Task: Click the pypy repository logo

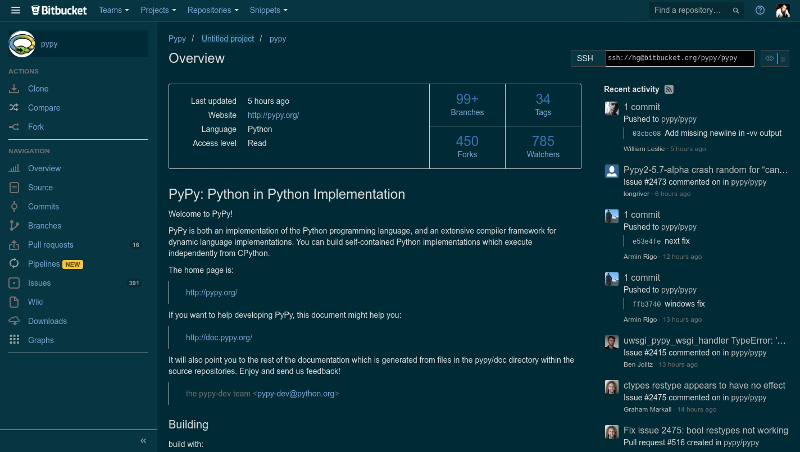Action: 22,44
